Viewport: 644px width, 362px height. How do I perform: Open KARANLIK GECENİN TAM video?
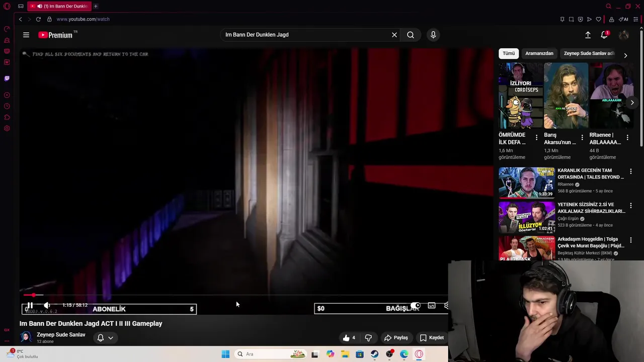coord(526,183)
